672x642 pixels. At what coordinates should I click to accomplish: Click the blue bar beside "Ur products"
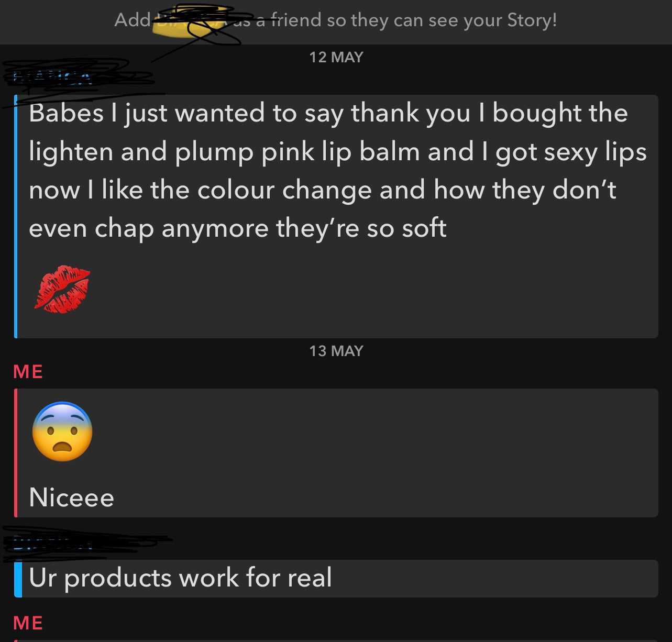point(18,579)
